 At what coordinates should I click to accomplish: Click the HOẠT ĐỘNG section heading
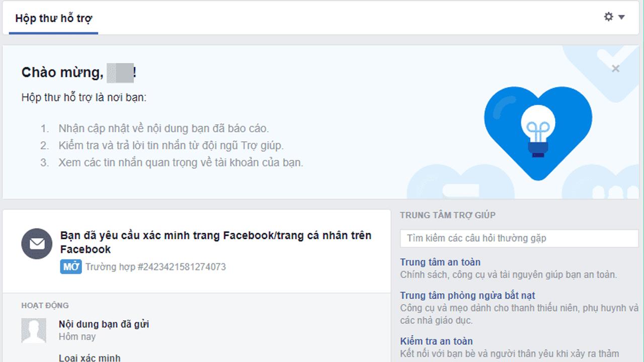(45, 305)
